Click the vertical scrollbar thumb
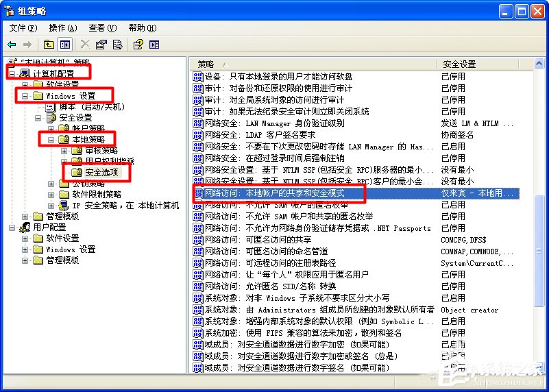Viewport: 549px width, 392px height. (x=539, y=251)
